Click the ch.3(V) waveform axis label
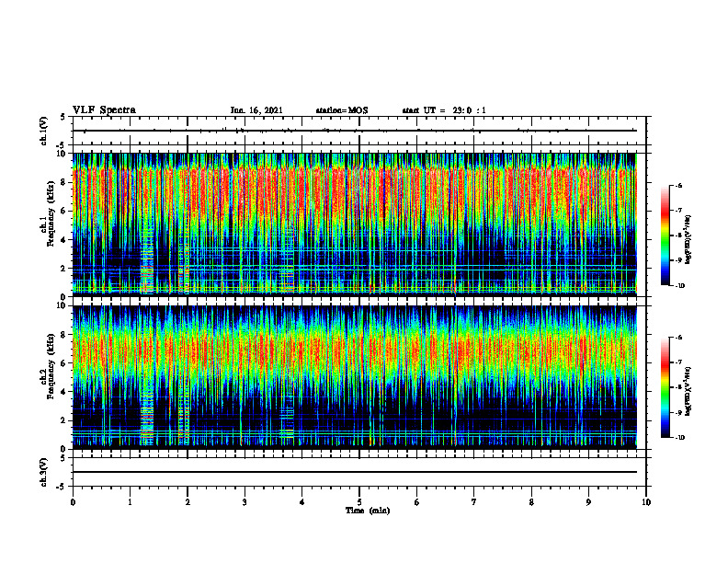728x563 pixels. click(x=44, y=472)
